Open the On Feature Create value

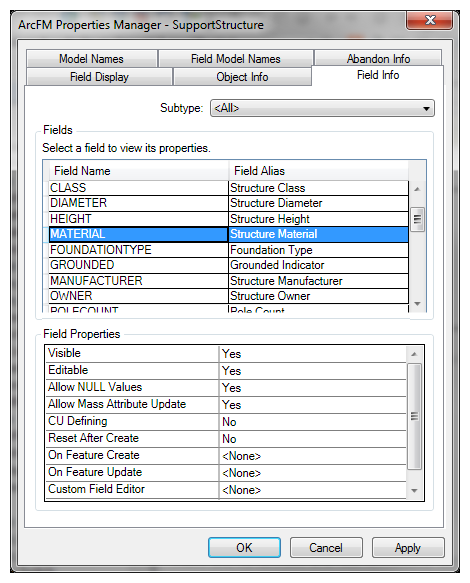click(x=312, y=456)
